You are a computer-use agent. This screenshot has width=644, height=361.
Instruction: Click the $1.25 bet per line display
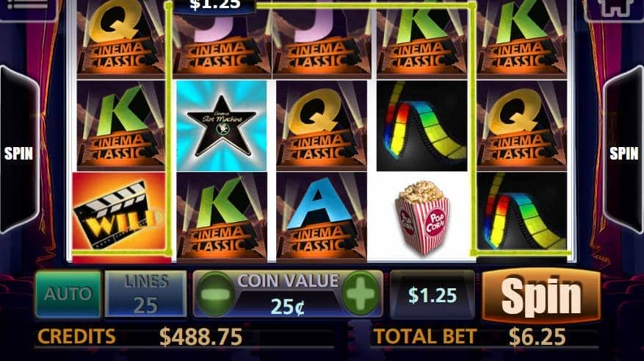432,295
